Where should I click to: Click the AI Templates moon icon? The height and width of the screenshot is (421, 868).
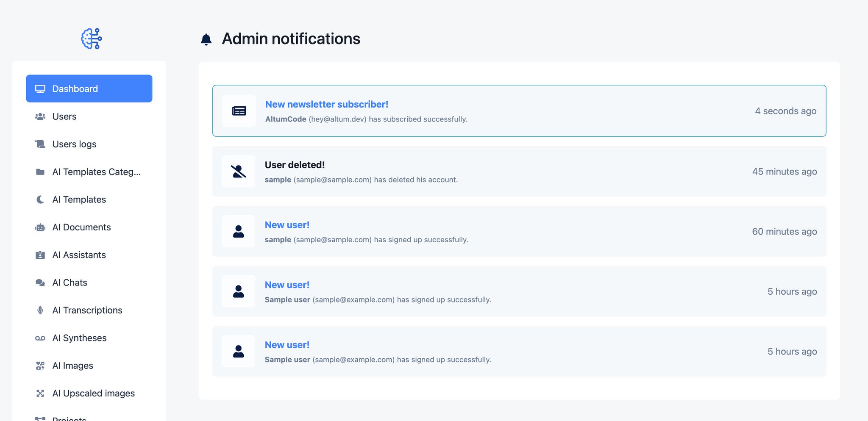pos(40,199)
